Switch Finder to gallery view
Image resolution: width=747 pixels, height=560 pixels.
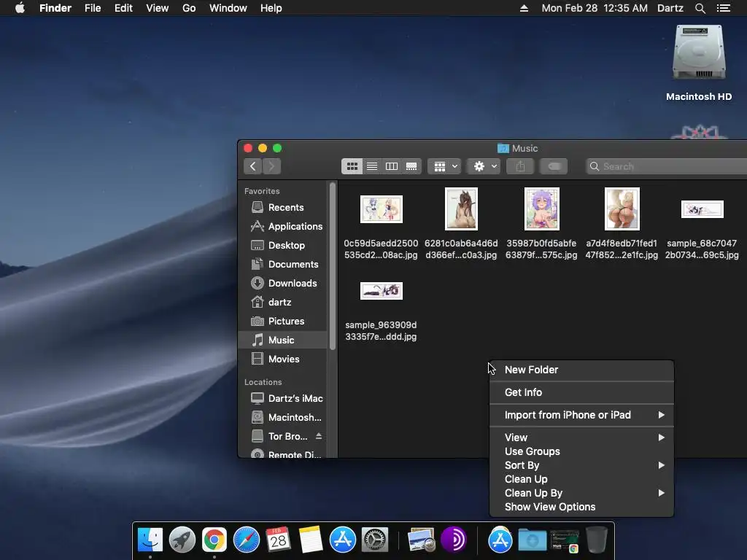click(411, 166)
